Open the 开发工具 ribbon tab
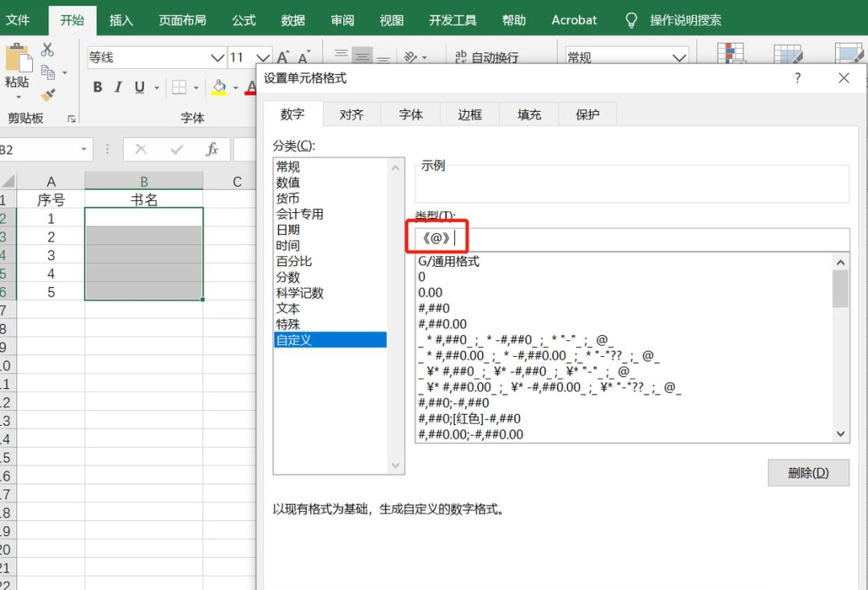The image size is (868, 590). 452,20
